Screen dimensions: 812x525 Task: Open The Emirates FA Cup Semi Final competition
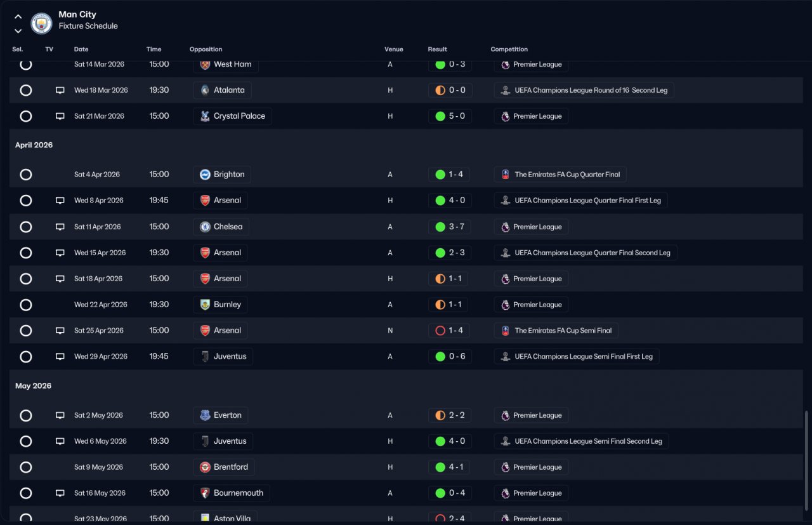[x=556, y=331]
